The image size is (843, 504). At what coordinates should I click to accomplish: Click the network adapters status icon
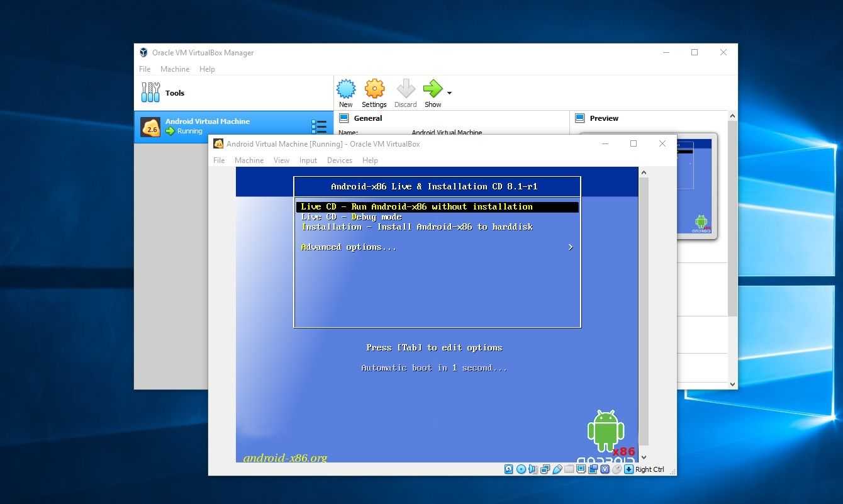click(545, 469)
